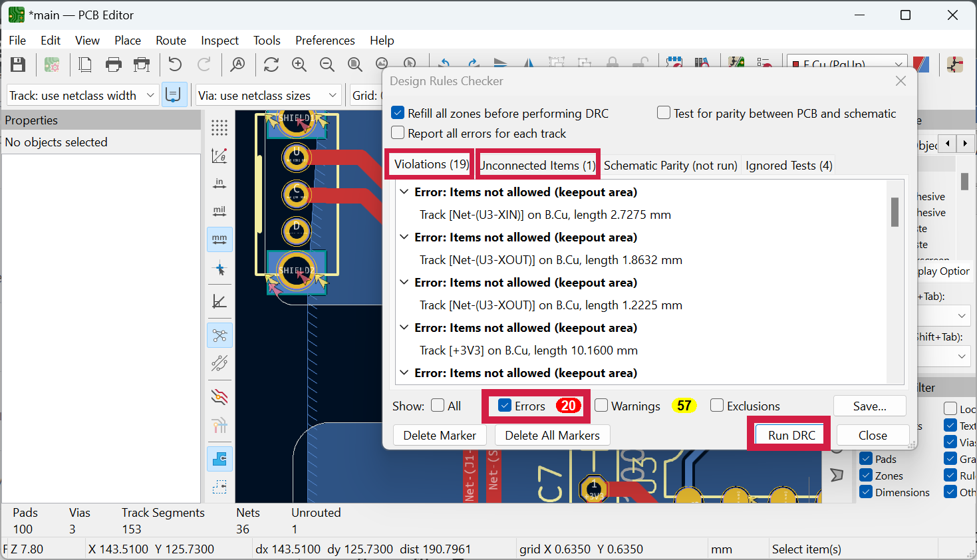This screenshot has height=560, width=977.
Task: Click the Delete Marker button
Action: pyautogui.click(x=440, y=435)
